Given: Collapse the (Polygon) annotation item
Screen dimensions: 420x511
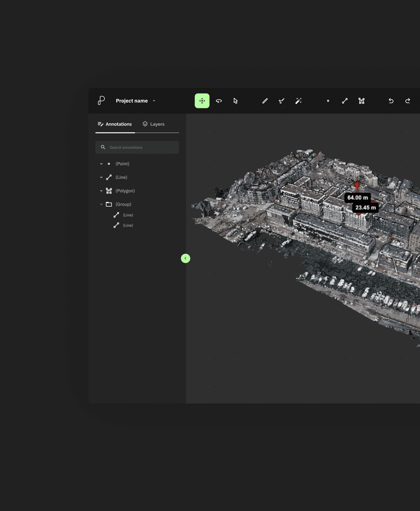Looking at the screenshot, I should coord(101,191).
